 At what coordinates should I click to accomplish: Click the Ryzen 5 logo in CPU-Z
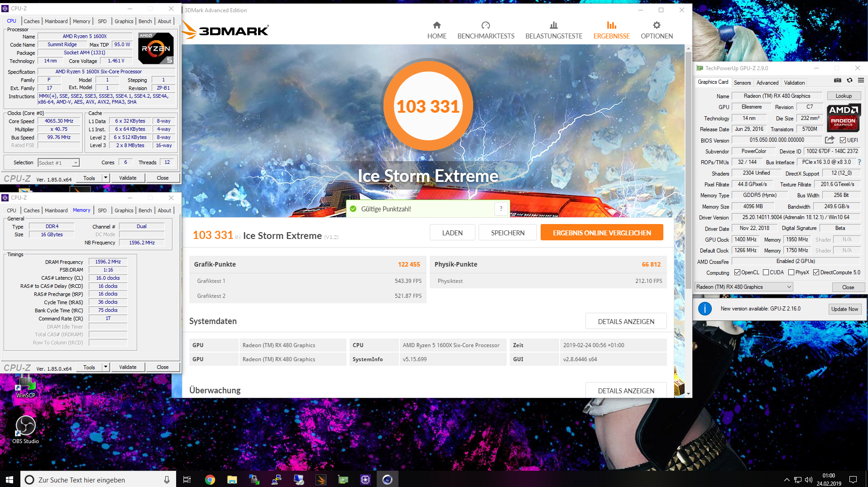pos(155,48)
